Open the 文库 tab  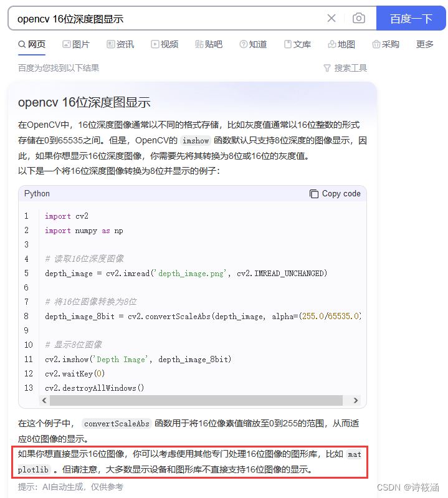[297, 44]
